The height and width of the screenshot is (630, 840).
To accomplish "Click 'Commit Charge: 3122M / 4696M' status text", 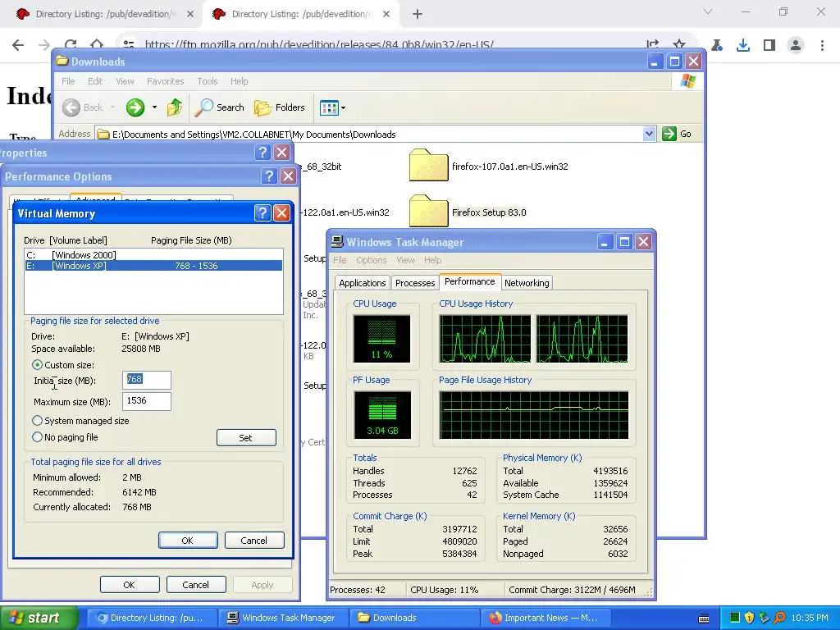I will 572,590.
